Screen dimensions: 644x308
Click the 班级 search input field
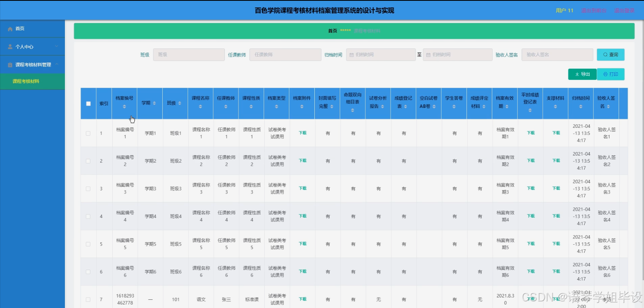(x=189, y=55)
